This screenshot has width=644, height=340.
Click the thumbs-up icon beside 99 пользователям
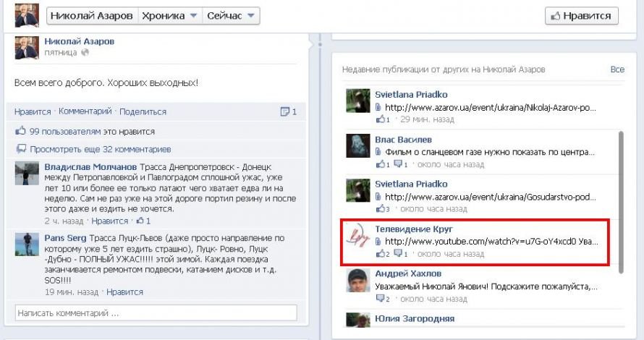[x=21, y=132]
